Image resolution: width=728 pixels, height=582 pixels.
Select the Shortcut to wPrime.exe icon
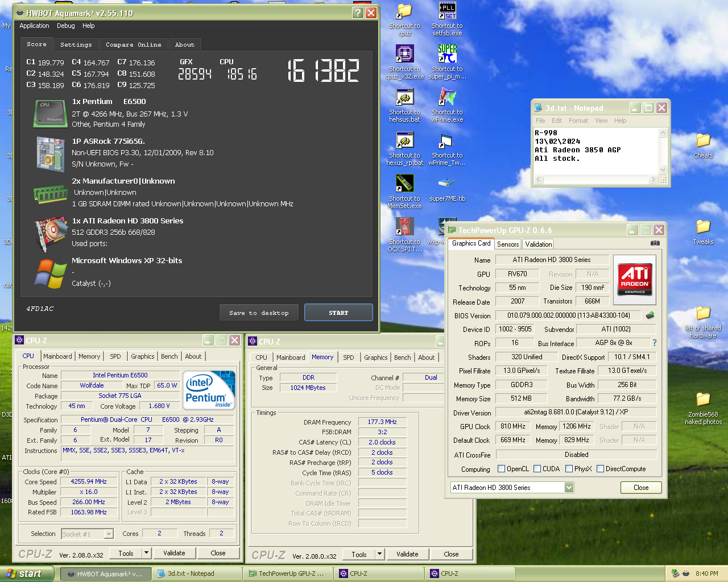(447, 105)
